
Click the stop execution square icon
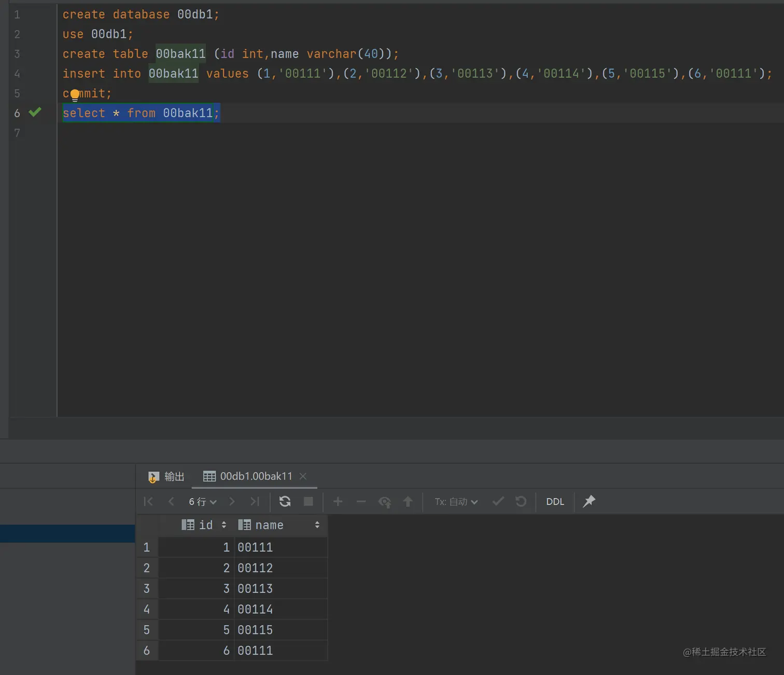(x=308, y=501)
